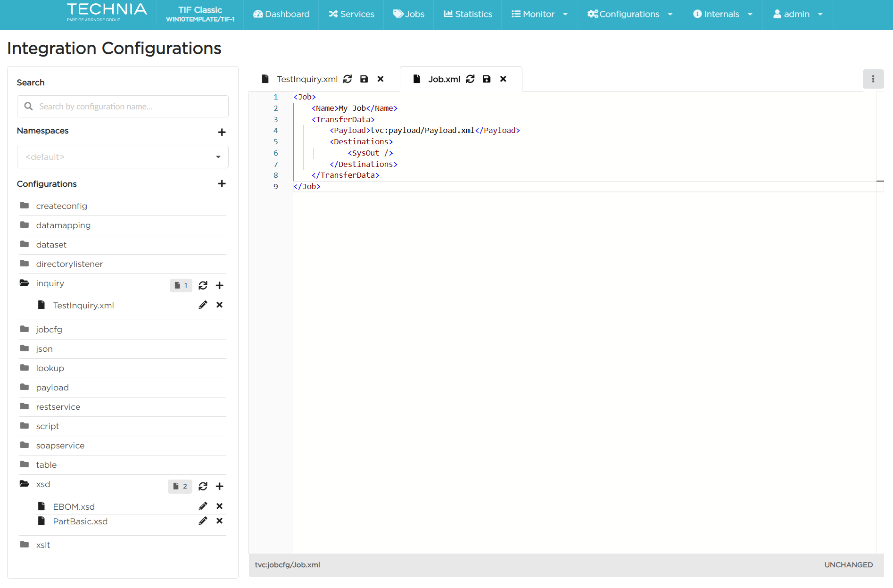Switch to the TestInquiry.xml editor tab

click(307, 79)
